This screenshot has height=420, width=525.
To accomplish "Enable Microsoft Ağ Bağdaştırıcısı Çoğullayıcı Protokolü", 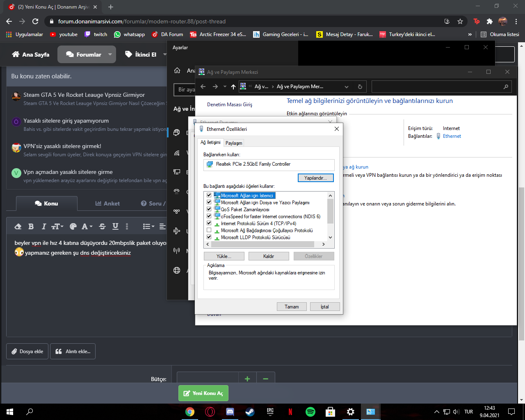I will coord(209,230).
